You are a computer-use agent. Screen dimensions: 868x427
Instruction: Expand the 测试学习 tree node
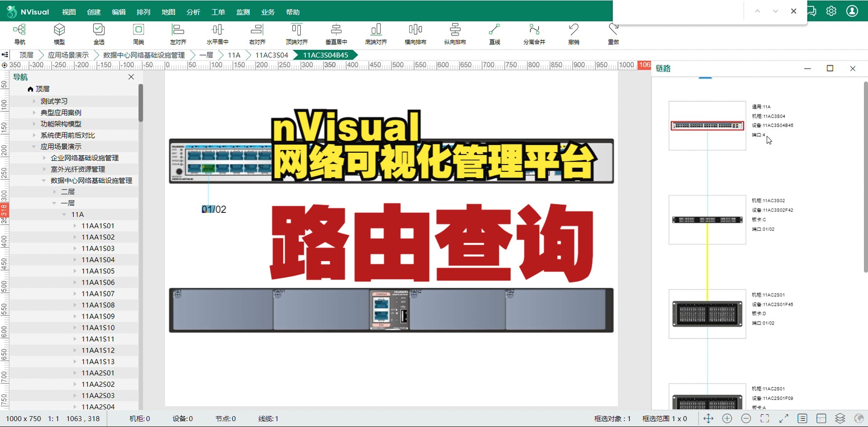[x=35, y=101]
